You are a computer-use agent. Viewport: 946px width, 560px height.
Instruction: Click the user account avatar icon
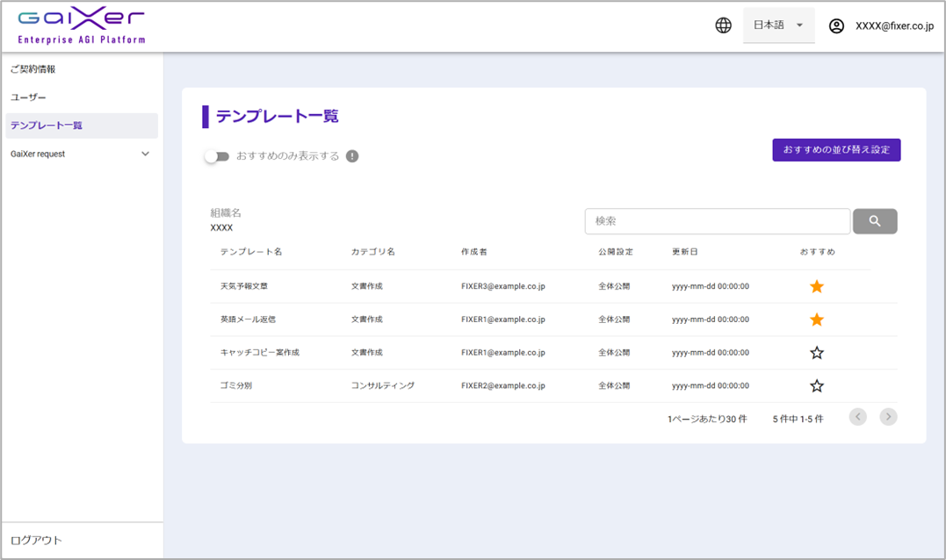(x=836, y=26)
